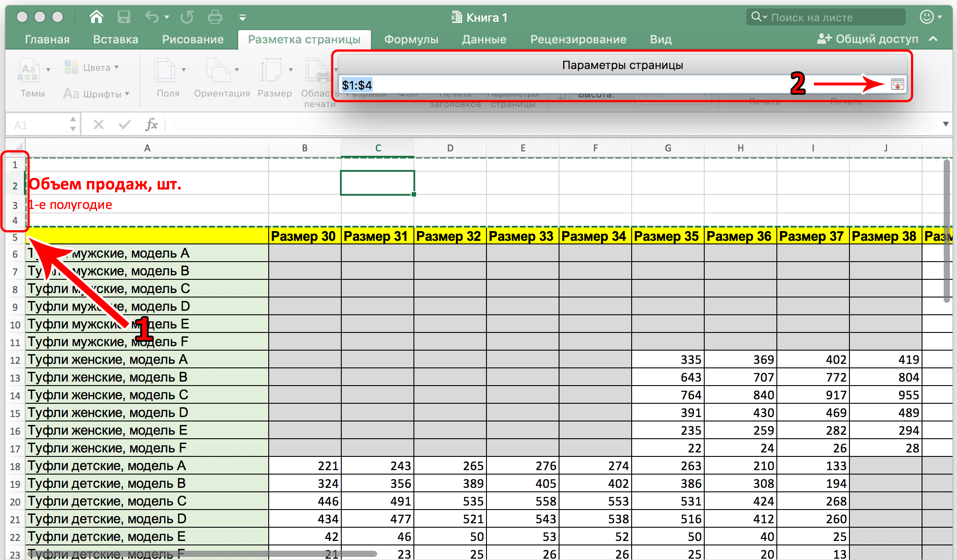Click the Размер 38 header cell

(x=885, y=236)
